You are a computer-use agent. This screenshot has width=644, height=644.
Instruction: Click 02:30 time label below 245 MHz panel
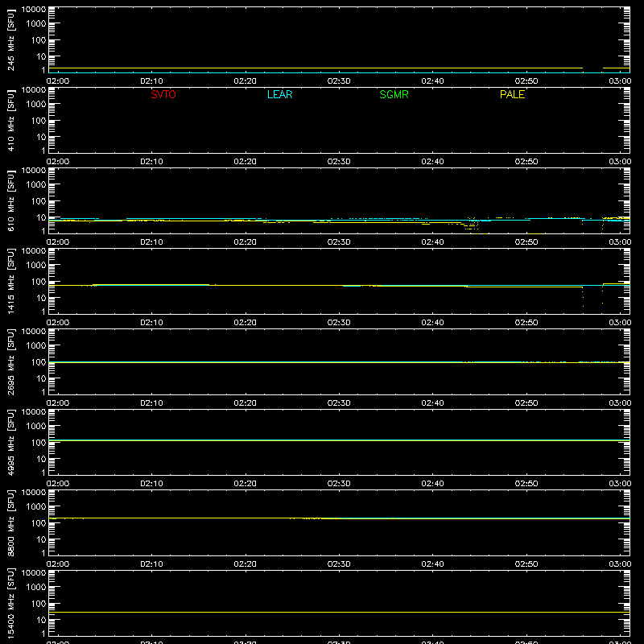[x=339, y=81]
